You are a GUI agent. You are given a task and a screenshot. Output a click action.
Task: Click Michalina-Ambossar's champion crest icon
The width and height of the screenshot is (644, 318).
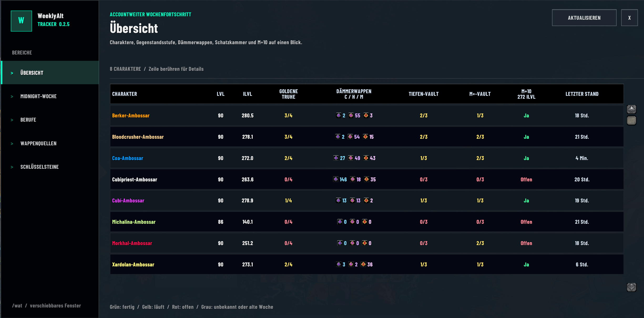[340, 222]
